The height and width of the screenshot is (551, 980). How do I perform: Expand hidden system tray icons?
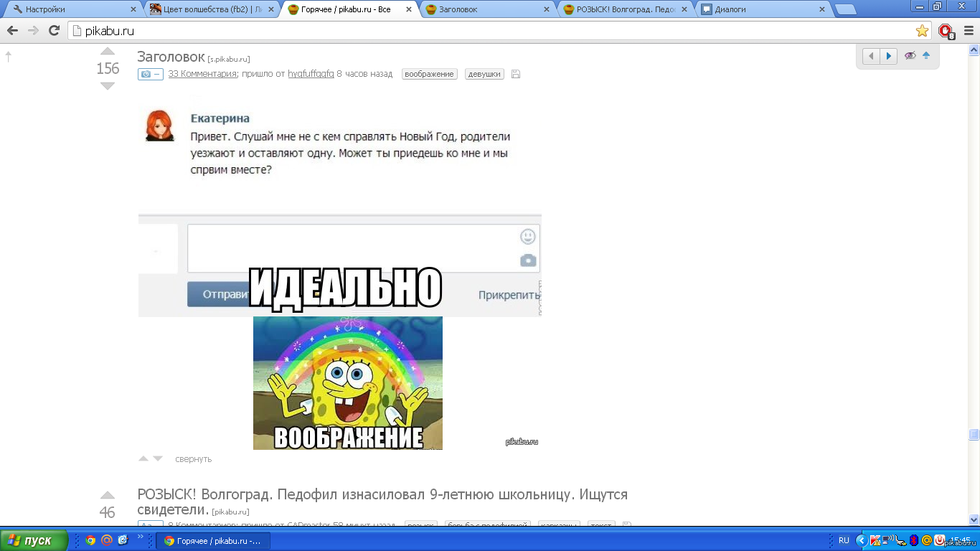pyautogui.click(x=862, y=540)
